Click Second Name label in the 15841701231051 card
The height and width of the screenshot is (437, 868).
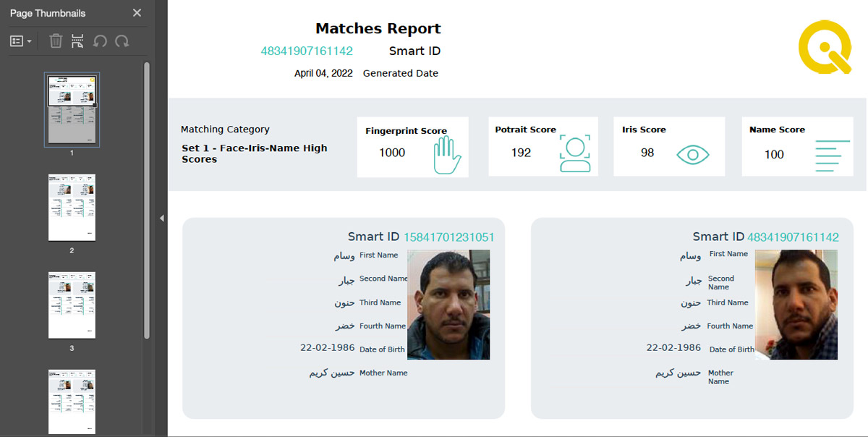[x=384, y=279]
